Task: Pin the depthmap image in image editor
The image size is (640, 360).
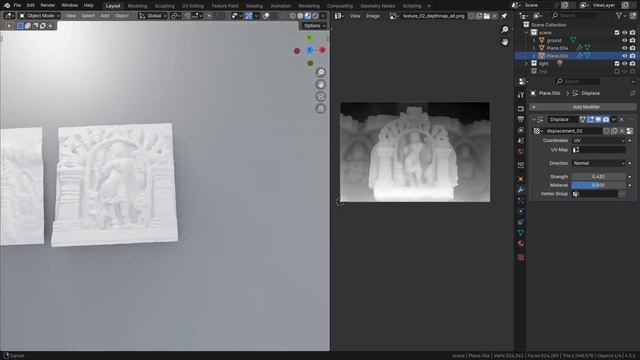Action: tap(504, 16)
